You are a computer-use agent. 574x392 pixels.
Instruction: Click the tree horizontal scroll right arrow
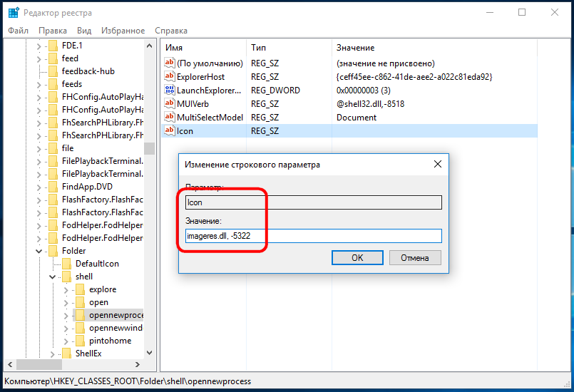click(138, 364)
